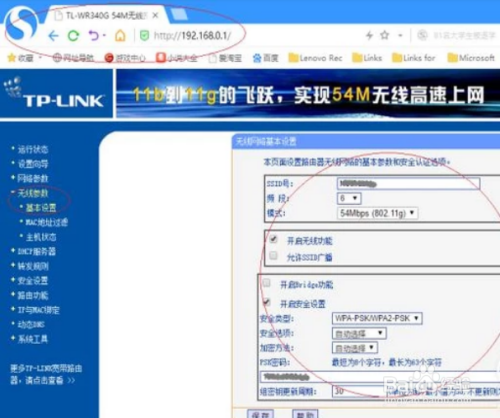
Task: Click the browser back arrow icon
Action: 53,35
